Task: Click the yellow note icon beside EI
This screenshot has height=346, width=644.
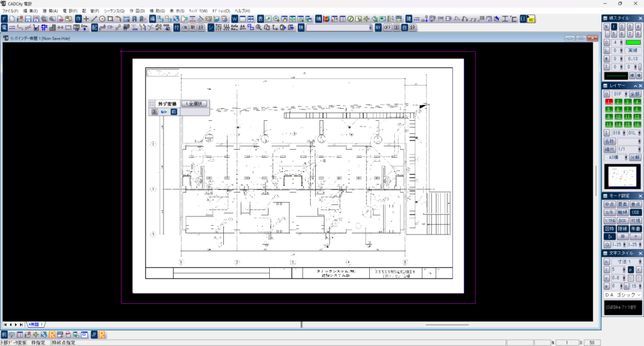Action: (531, 20)
